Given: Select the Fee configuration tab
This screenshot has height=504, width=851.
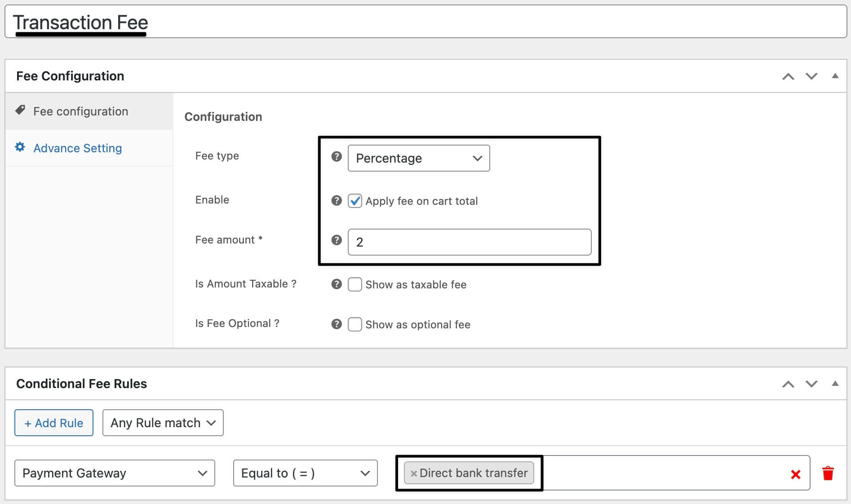Looking at the screenshot, I should (x=81, y=111).
